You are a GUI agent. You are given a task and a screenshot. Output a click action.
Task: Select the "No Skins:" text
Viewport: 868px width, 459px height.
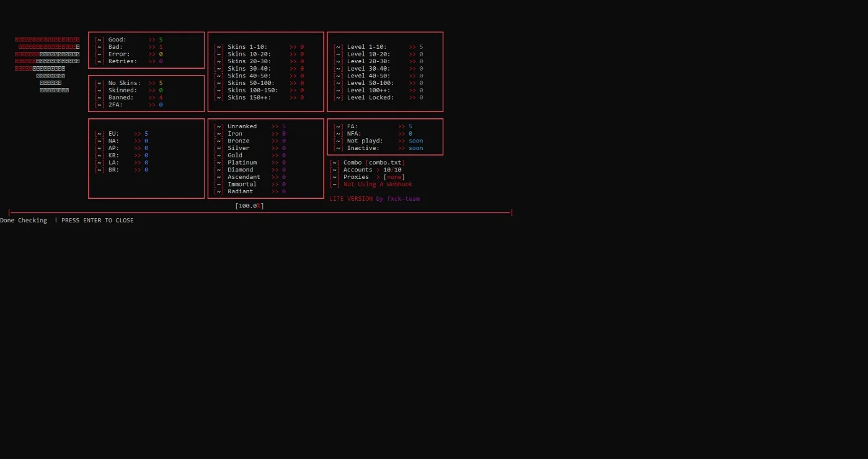125,83
